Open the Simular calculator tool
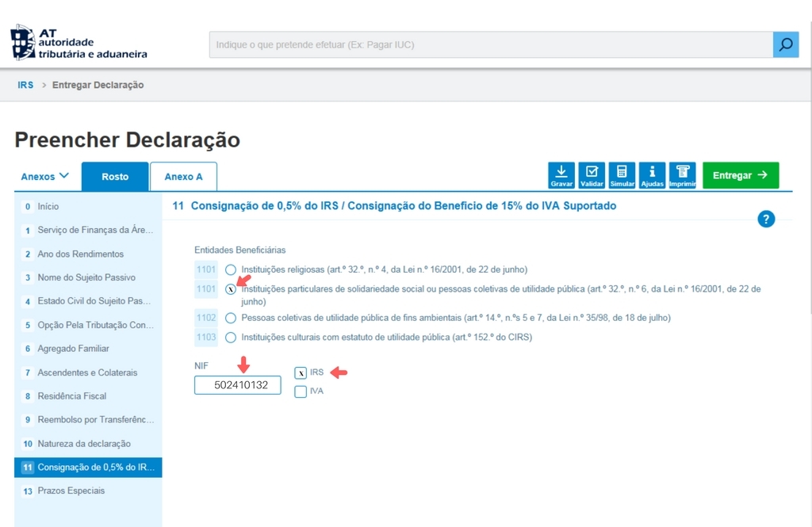 pos(622,175)
